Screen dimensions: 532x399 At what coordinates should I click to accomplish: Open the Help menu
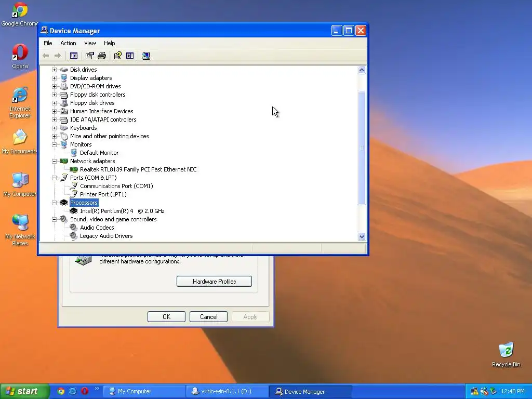109,43
